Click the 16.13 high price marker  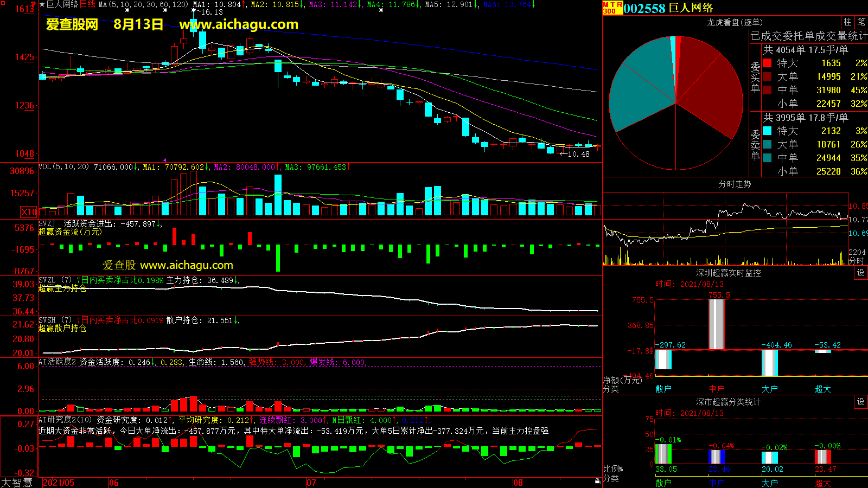(x=209, y=12)
